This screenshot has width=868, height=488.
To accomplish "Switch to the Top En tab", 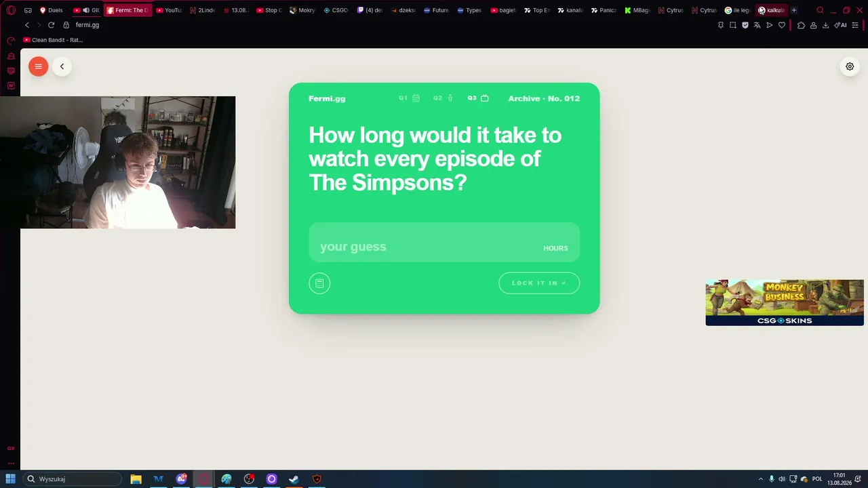I will 536,10.
